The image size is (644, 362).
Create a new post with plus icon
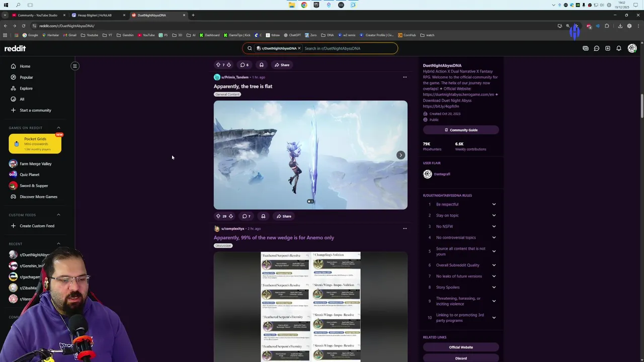[608, 48]
